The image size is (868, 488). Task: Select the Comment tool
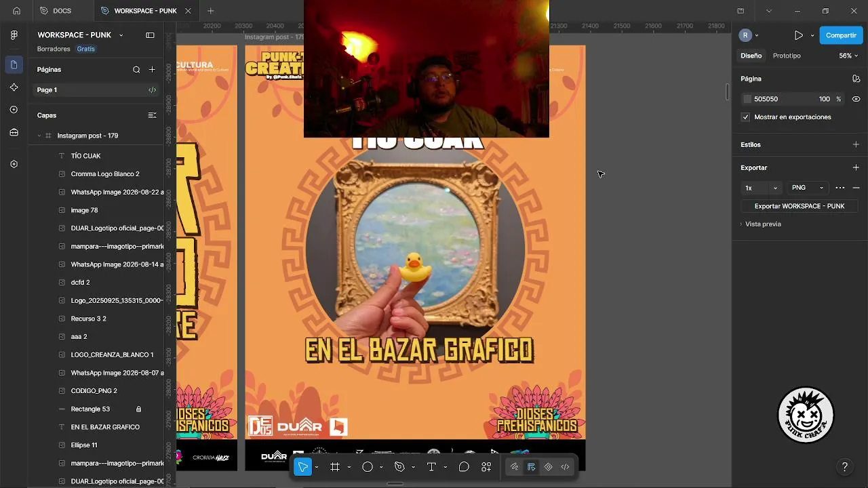tap(464, 467)
